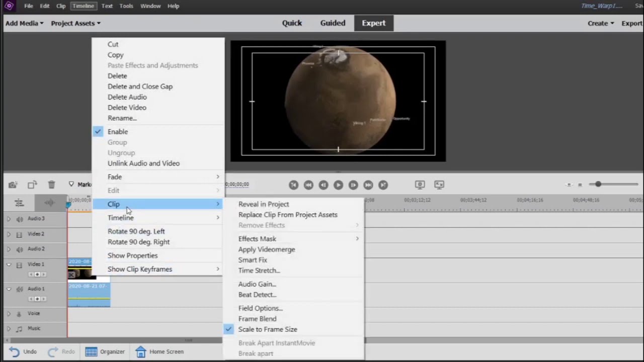Go to the next edit point
The height and width of the screenshot is (362, 644).
tap(383, 185)
